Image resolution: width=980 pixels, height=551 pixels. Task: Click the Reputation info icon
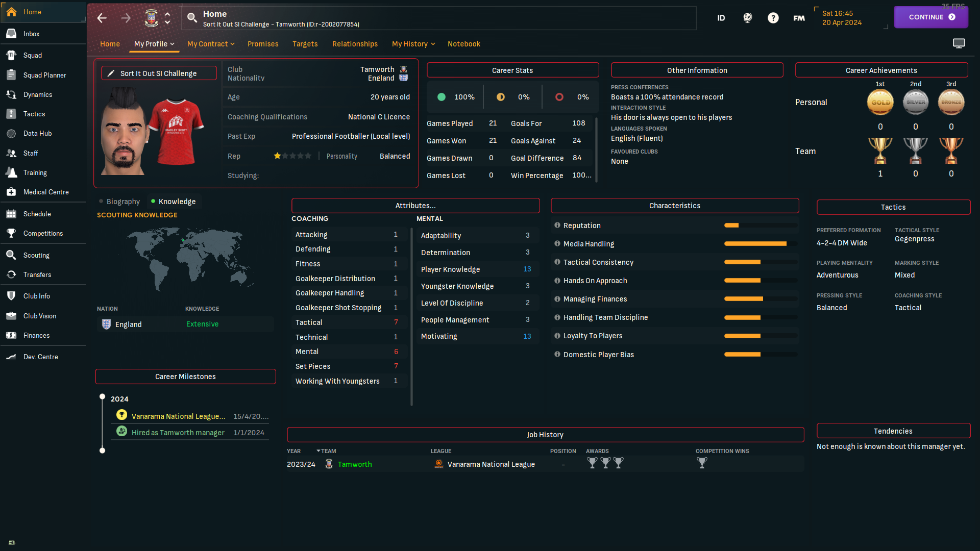(x=557, y=226)
